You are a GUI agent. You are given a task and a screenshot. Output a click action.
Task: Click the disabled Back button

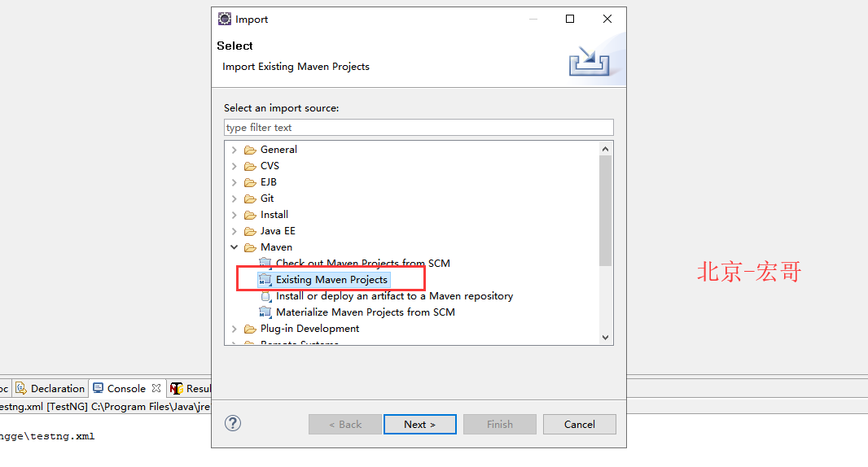[345, 425]
